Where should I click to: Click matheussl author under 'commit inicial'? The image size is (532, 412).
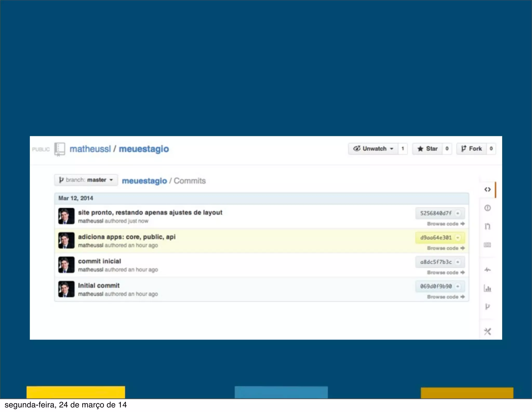91,270
